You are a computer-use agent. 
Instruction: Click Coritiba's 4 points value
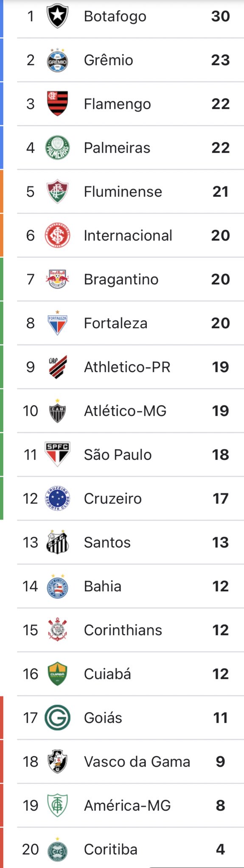(220, 849)
